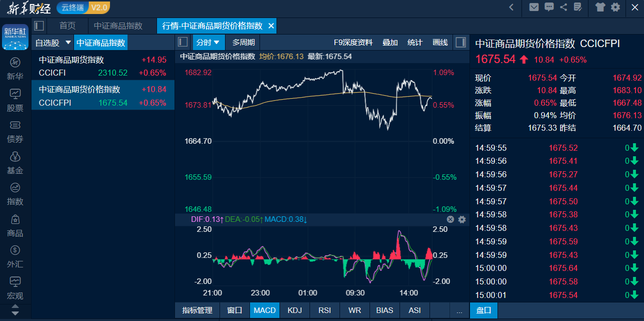644x321 pixels.
Task: Click the share icon in title bar
Action: [x=563, y=7]
